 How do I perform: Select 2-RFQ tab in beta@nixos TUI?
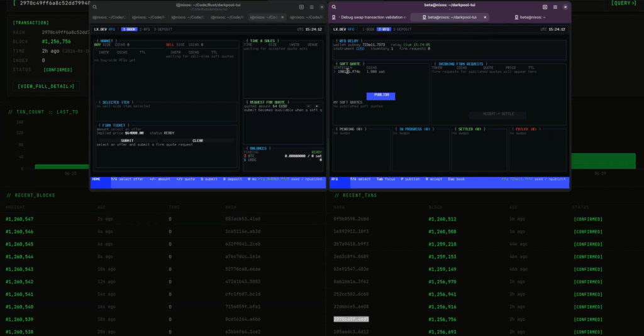click(384, 30)
